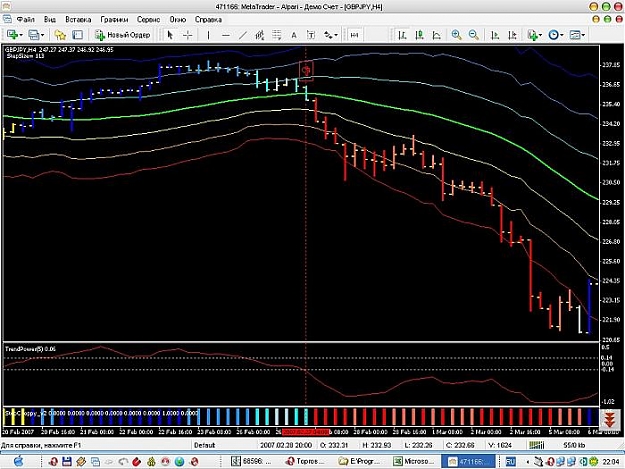The height and width of the screenshot is (469, 625).
Task: Click the Periods clock icon
Action: tap(553, 35)
